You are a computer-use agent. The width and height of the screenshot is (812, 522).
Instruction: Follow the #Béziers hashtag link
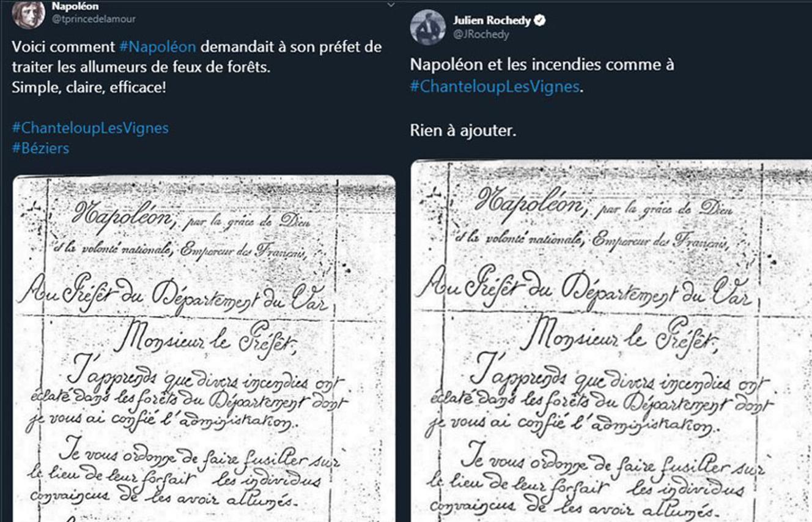(x=40, y=148)
